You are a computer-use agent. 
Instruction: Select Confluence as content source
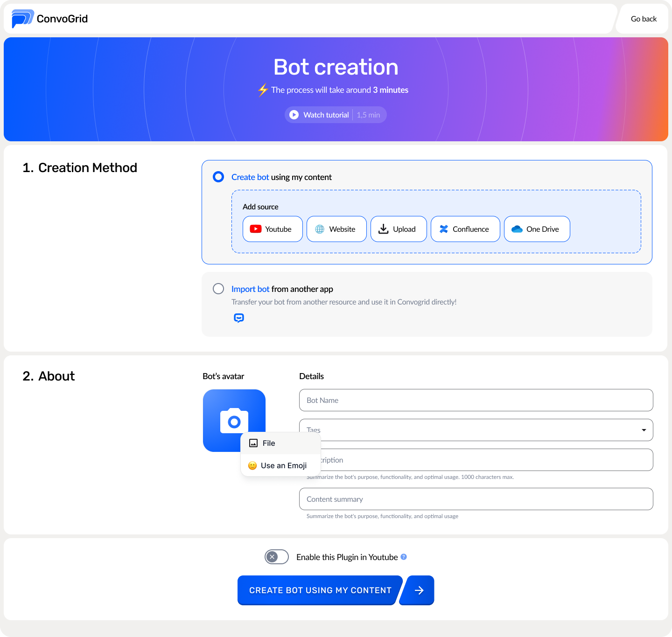pyautogui.click(x=465, y=229)
